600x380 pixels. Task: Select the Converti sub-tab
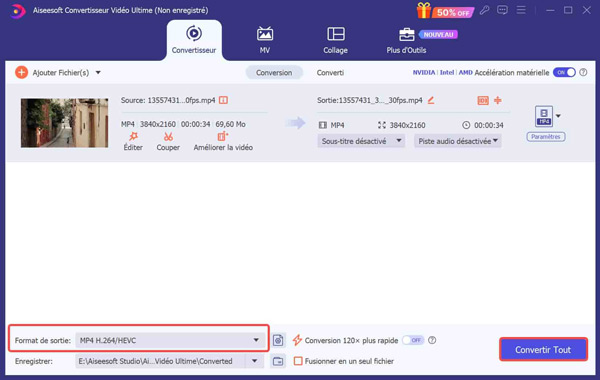pos(330,72)
